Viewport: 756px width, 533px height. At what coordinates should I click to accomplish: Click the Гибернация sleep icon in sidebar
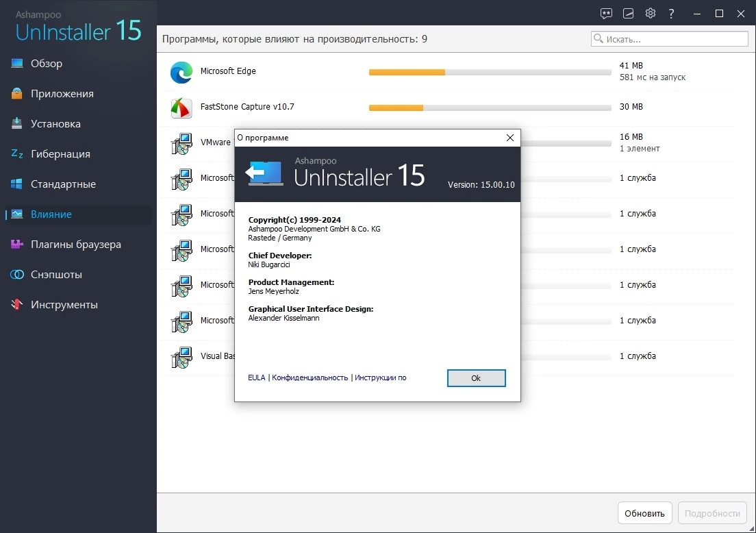[17, 154]
